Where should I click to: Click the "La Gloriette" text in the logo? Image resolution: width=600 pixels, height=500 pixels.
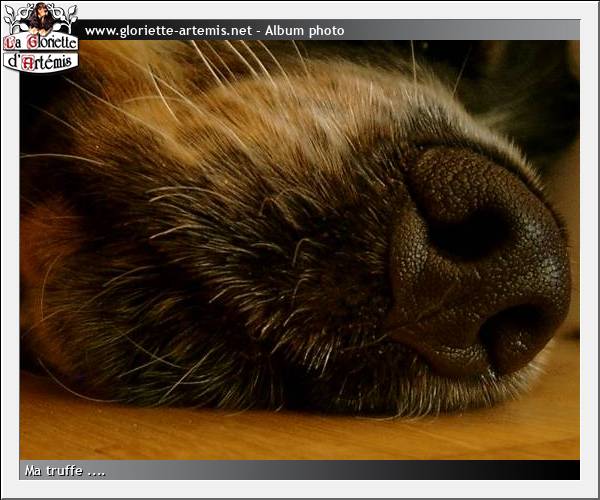coord(40,43)
